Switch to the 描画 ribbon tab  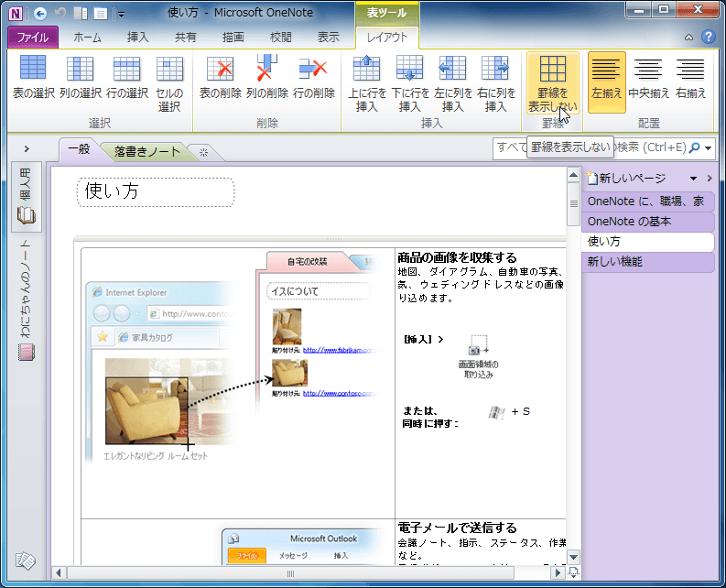tap(233, 38)
